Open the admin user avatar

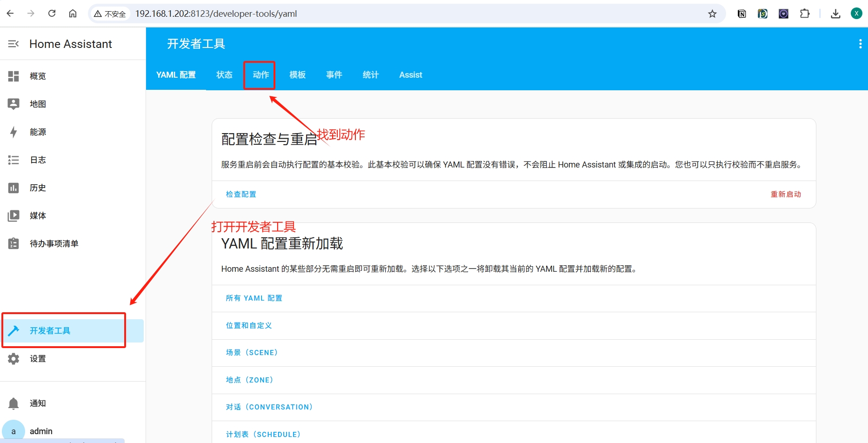pyautogui.click(x=13, y=431)
